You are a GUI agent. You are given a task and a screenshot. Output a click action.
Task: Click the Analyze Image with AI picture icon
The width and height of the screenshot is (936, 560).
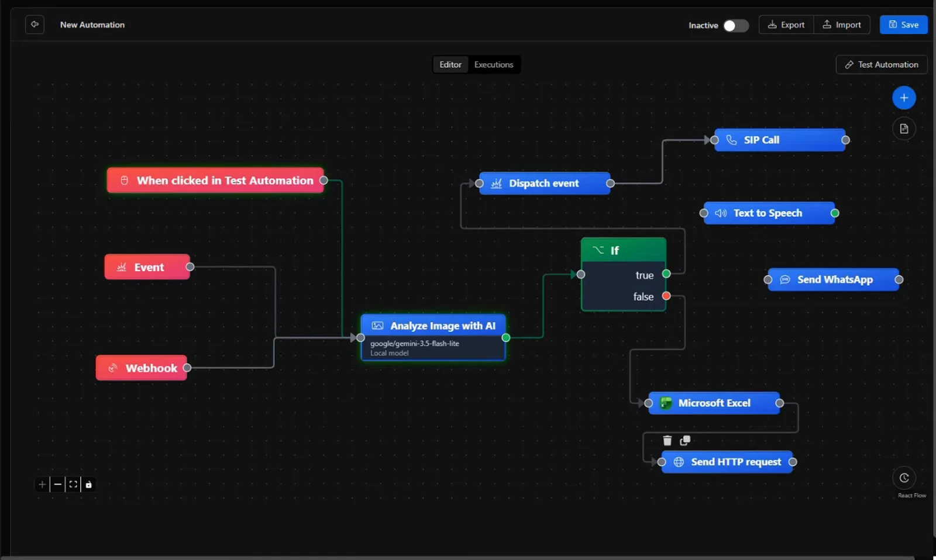377,326
